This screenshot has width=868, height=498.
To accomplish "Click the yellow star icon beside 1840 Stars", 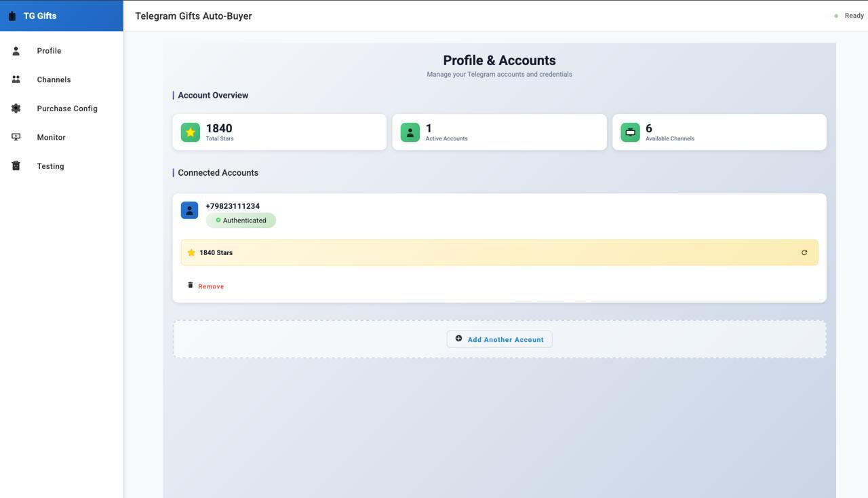I will [x=191, y=252].
